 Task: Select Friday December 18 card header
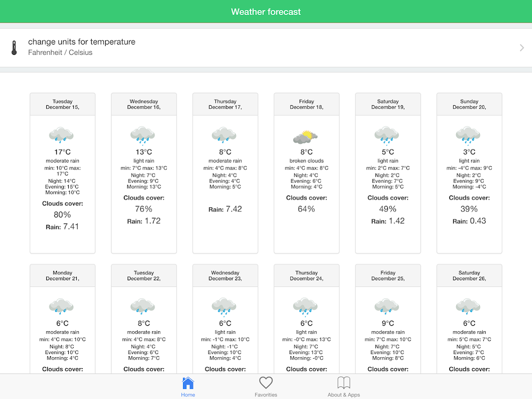tap(307, 104)
